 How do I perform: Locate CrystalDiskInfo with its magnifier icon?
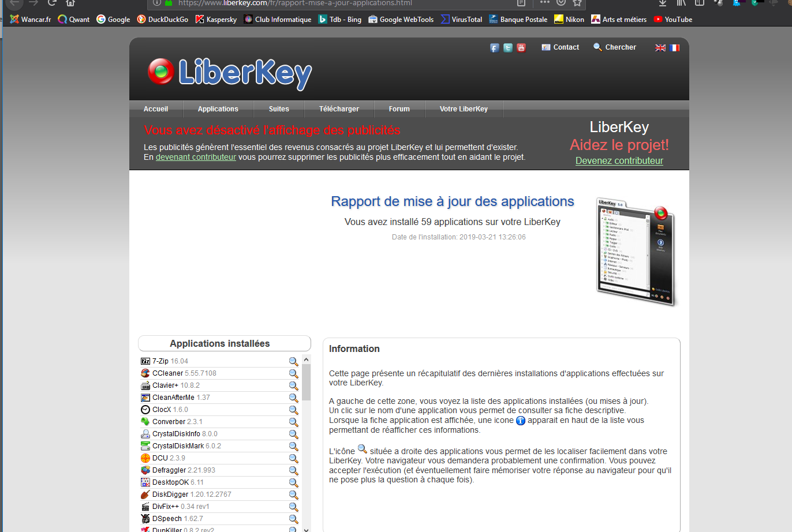click(x=293, y=434)
